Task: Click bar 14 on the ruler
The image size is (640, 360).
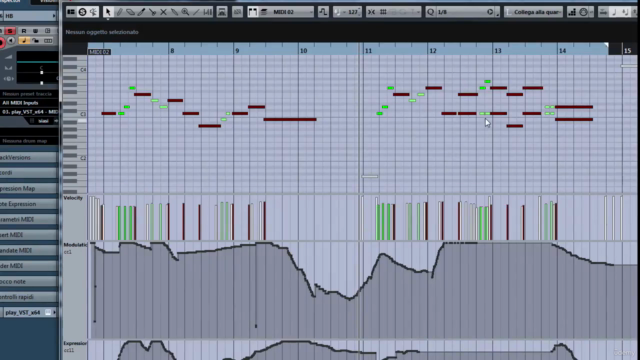Action: click(x=562, y=51)
